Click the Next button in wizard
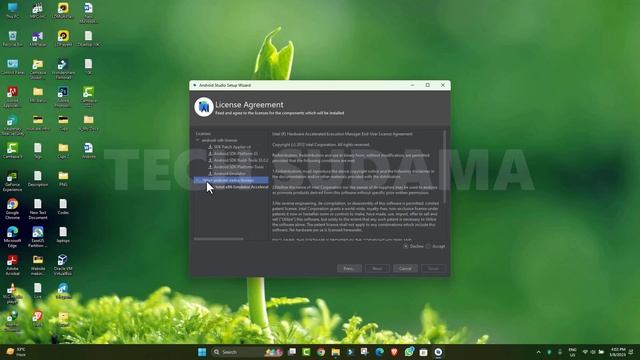 [x=377, y=269]
